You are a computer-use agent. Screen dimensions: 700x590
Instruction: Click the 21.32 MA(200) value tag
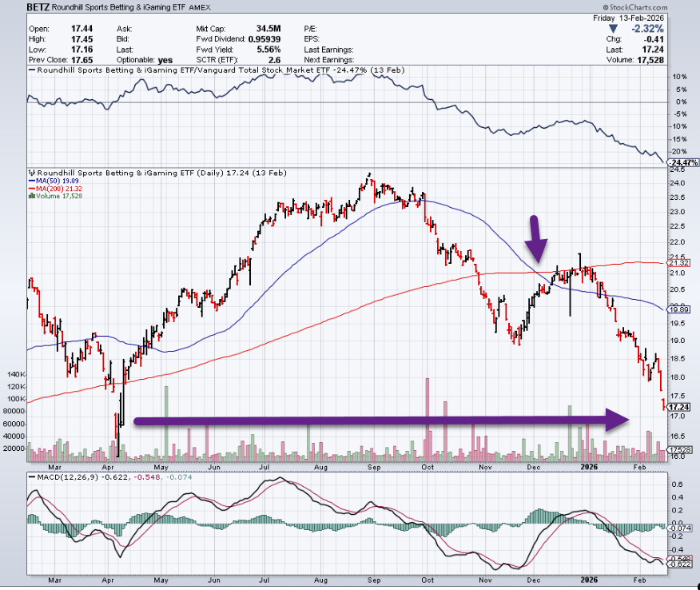678,263
